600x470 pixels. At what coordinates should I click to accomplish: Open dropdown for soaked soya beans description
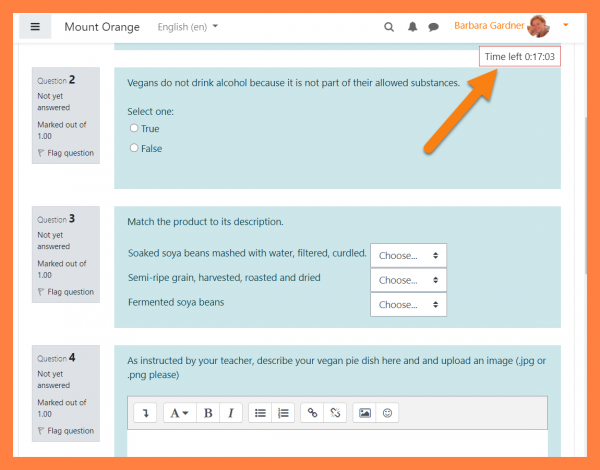[x=408, y=255]
